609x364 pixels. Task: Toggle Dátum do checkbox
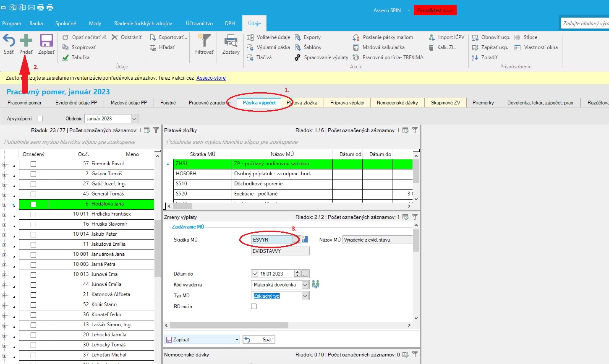(255, 274)
